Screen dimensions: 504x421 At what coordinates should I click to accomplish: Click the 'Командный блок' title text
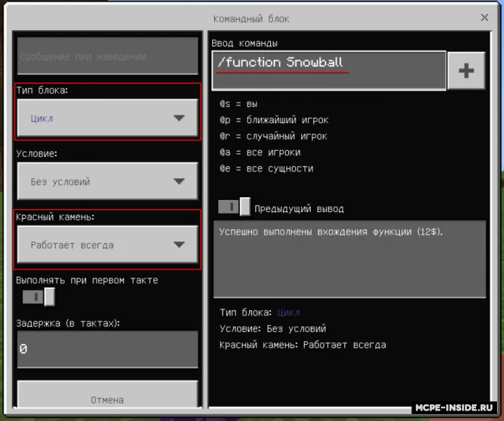(251, 19)
